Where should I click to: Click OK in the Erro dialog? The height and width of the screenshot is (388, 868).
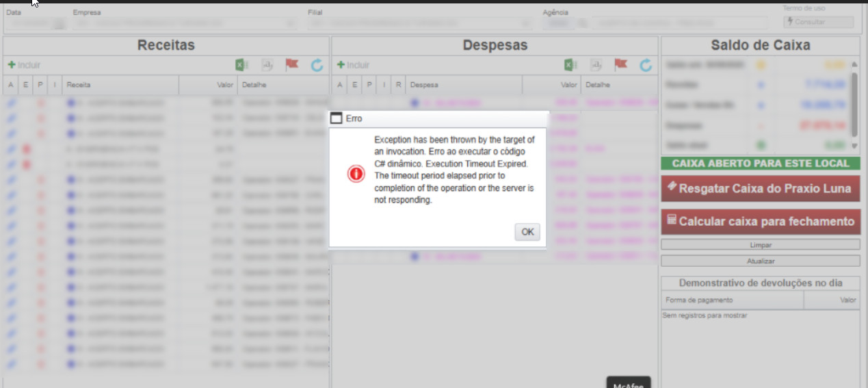pos(527,232)
